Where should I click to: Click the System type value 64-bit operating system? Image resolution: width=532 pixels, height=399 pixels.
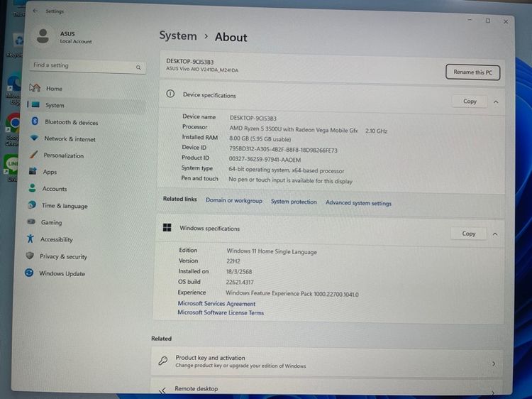point(287,170)
